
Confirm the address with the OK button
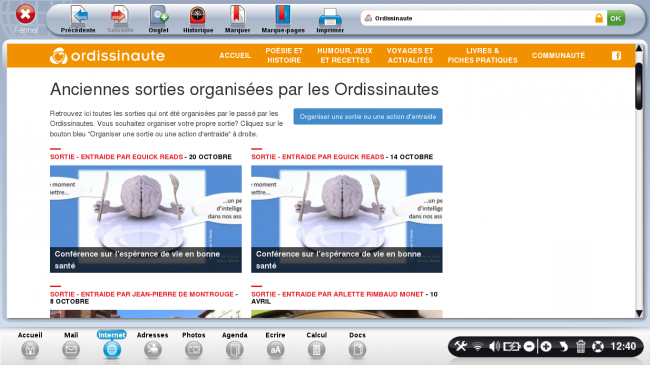pyautogui.click(x=616, y=18)
